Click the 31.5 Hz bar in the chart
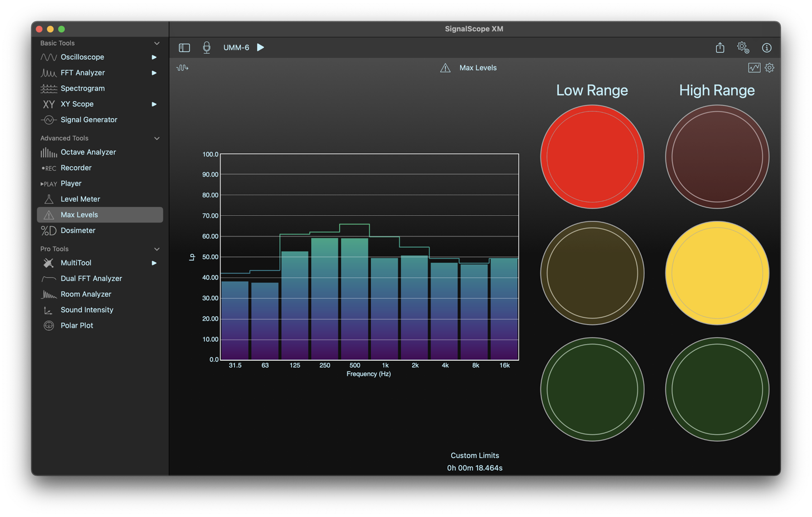 tap(235, 321)
